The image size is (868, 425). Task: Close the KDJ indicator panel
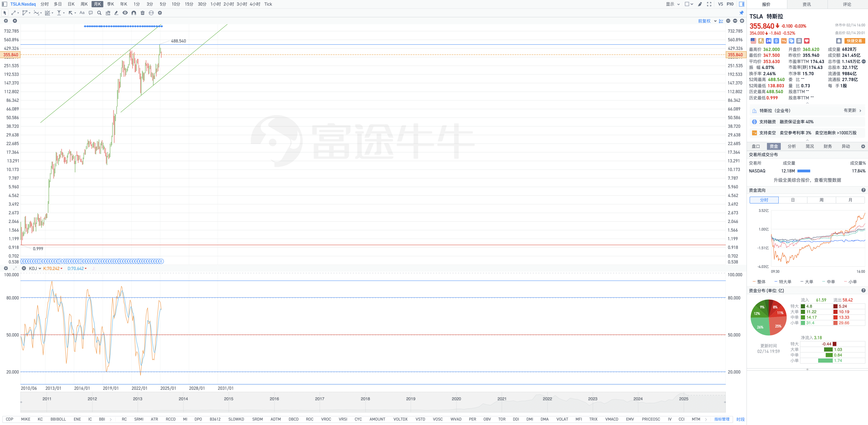tap(24, 268)
